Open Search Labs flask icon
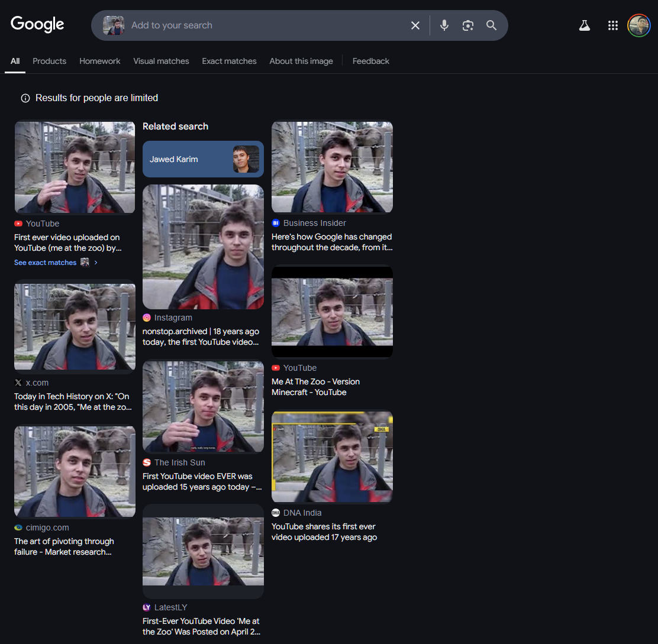 coord(584,25)
